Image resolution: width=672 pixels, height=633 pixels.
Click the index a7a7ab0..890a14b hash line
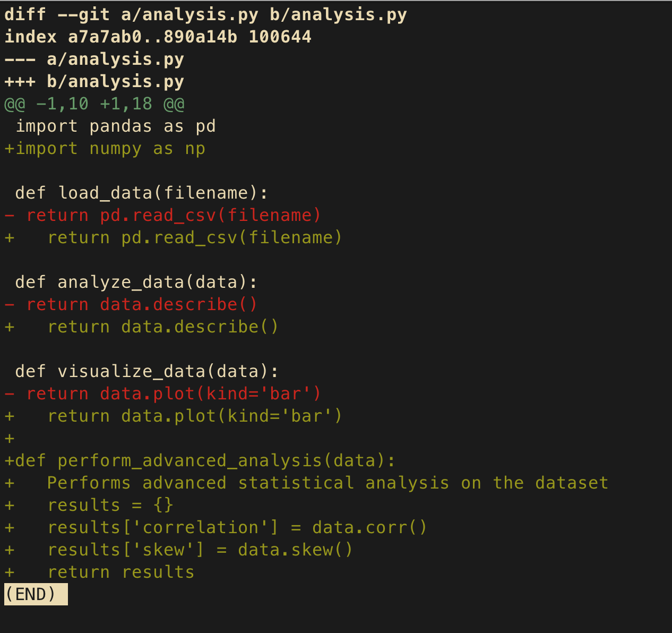coord(158,37)
